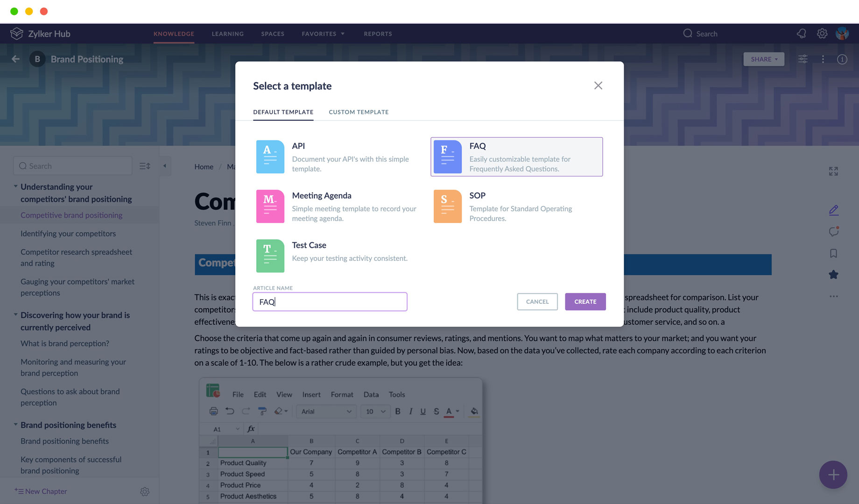Toggle the favorite star icon
The height and width of the screenshot is (504, 859).
833,275
